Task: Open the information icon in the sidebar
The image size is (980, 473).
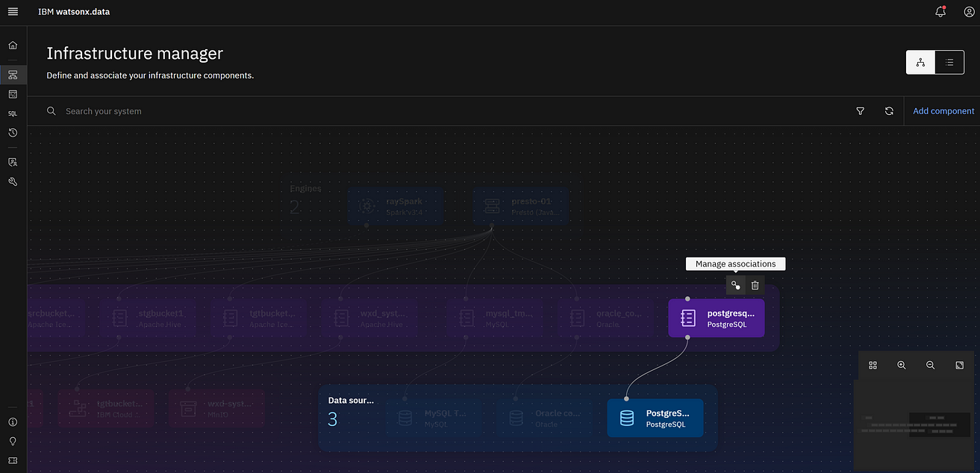Action: click(x=13, y=422)
